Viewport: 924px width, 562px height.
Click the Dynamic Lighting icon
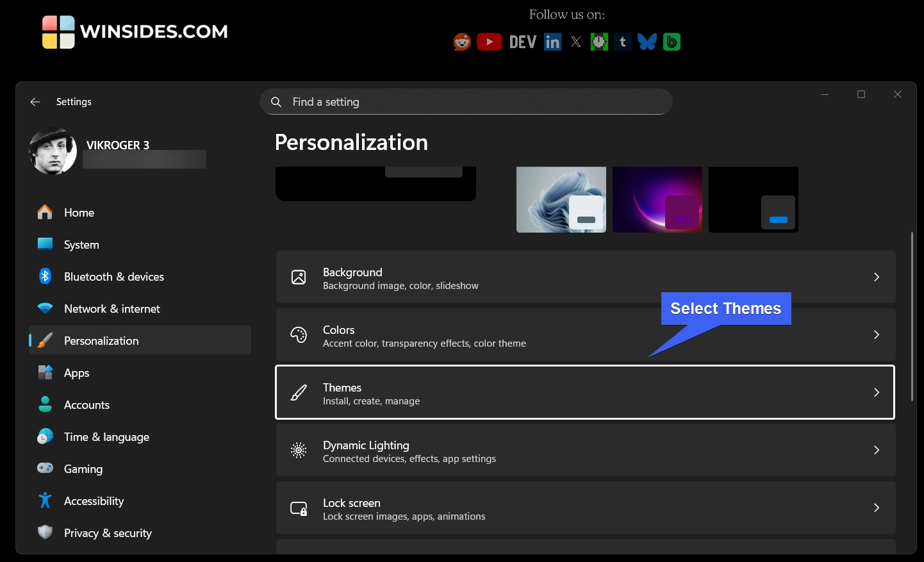coord(299,450)
